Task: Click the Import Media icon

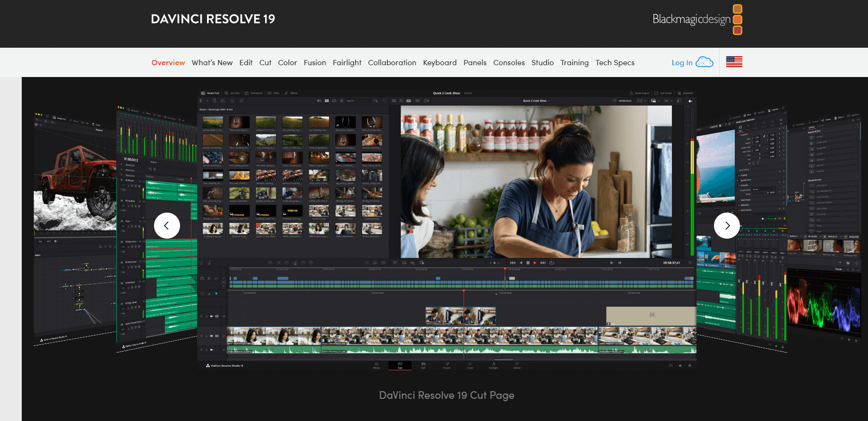Action: click(215, 101)
